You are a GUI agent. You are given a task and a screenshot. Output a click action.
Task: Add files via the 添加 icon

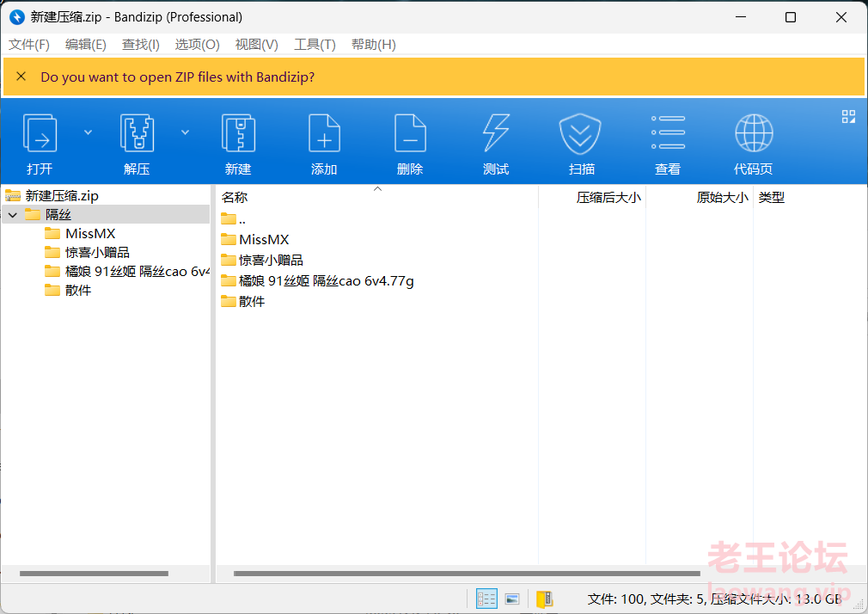[x=324, y=133]
